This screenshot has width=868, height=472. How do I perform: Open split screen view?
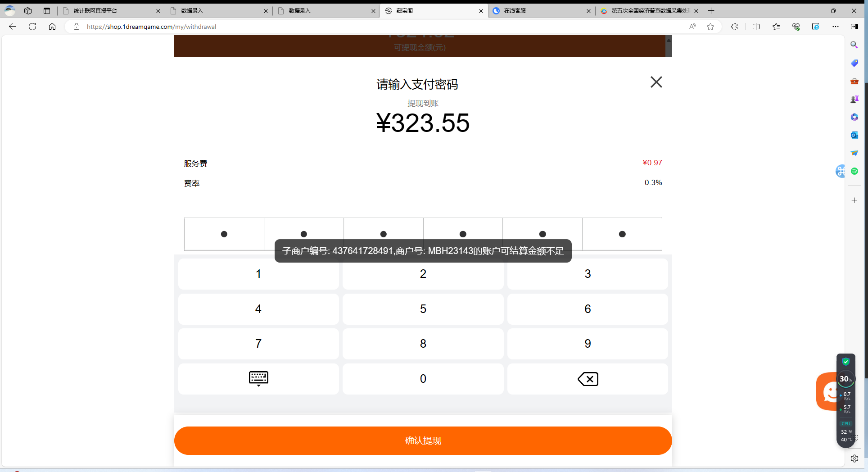756,27
